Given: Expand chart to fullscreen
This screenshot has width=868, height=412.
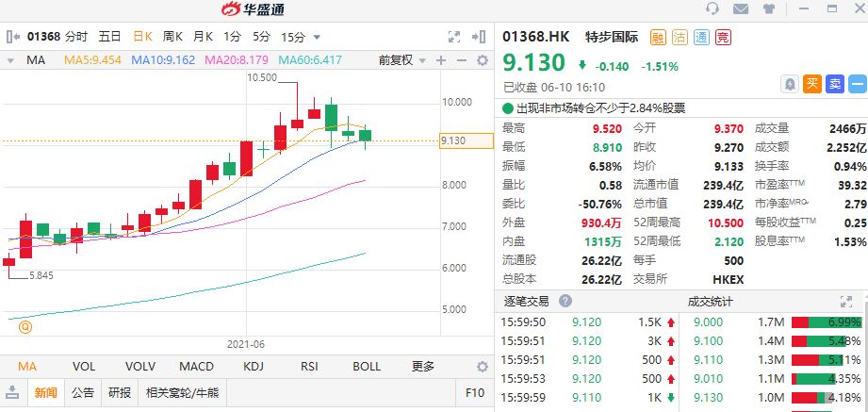Looking at the screenshot, I should coord(454,37).
